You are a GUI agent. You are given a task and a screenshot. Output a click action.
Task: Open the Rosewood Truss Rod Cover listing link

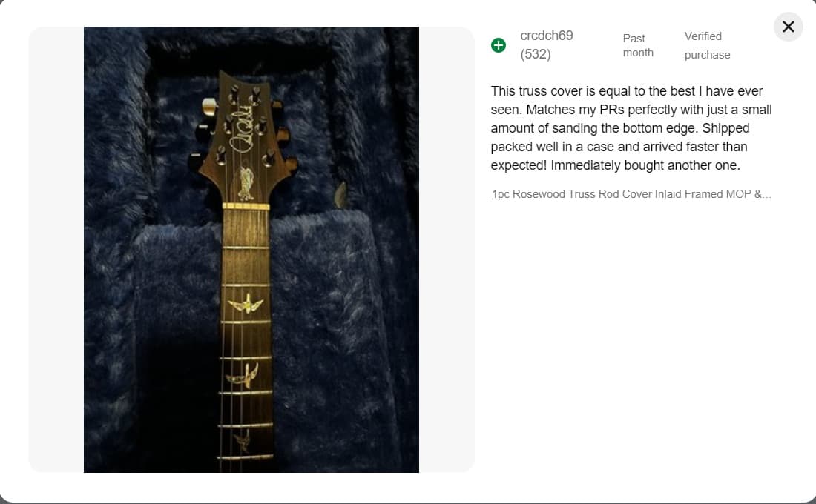coord(631,194)
